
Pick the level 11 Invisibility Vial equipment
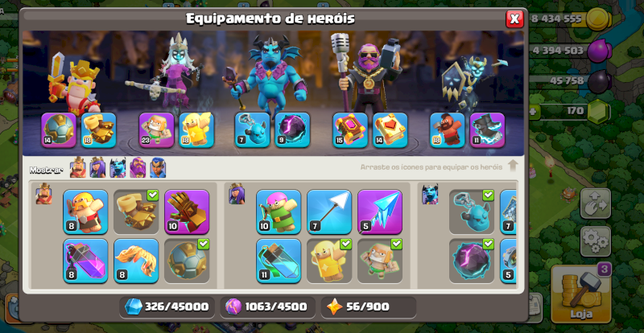point(279,261)
